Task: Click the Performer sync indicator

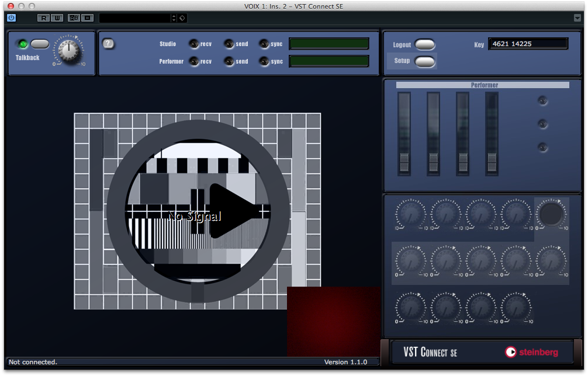Action: [264, 61]
